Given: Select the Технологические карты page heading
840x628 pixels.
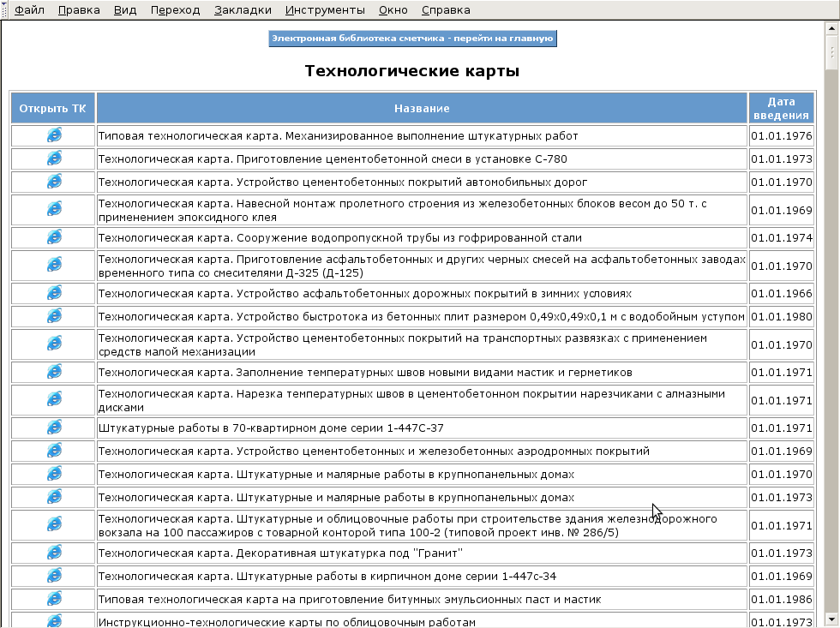Looking at the screenshot, I should pos(412,70).
